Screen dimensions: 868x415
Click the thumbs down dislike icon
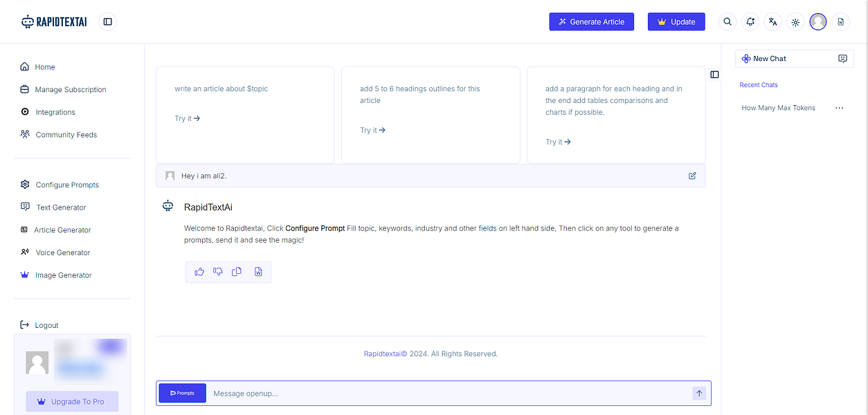click(x=218, y=272)
